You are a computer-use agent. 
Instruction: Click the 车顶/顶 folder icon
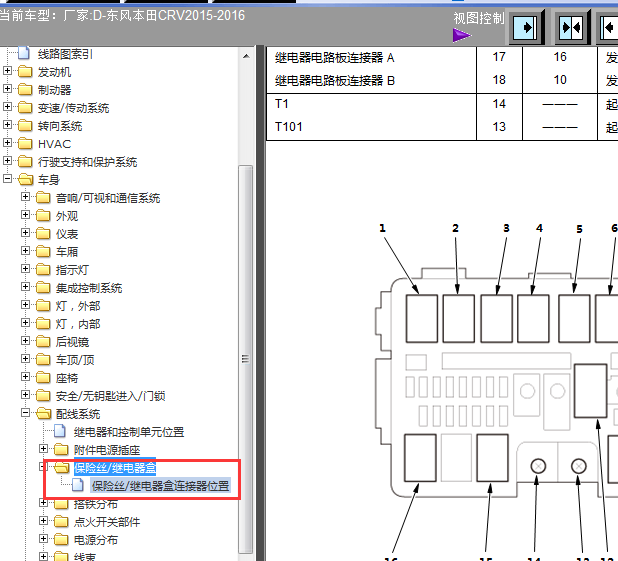click(43, 360)
